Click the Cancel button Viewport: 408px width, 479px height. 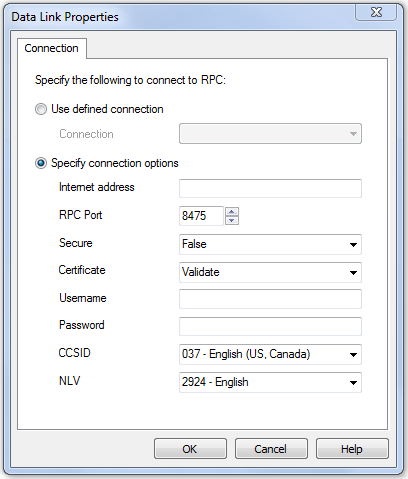[x=271, y=449]
